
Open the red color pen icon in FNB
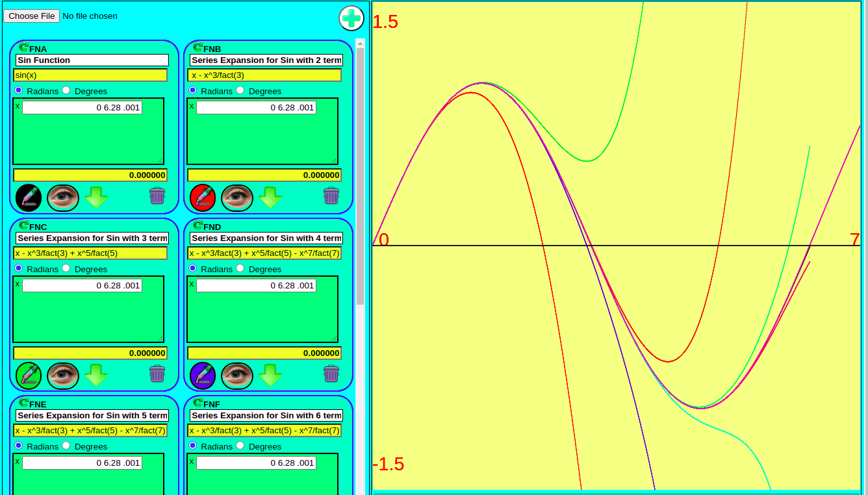tap(203, 197)
